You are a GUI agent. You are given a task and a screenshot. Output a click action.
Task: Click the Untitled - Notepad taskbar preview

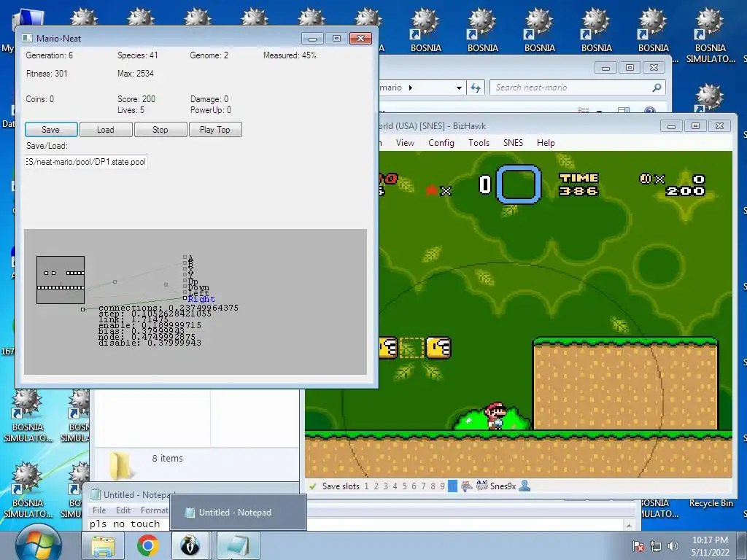[x=238, y=513]
